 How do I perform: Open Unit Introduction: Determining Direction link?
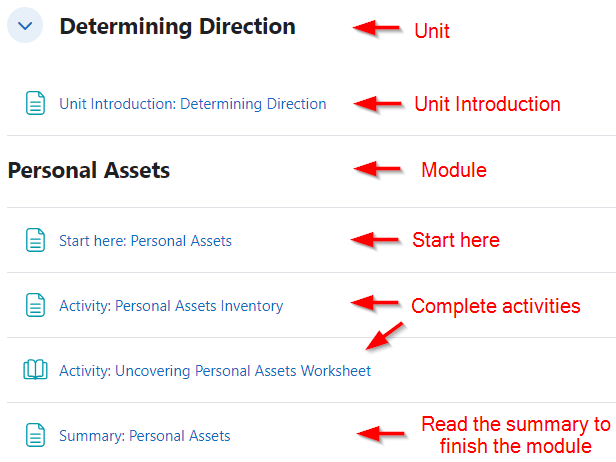192,104
